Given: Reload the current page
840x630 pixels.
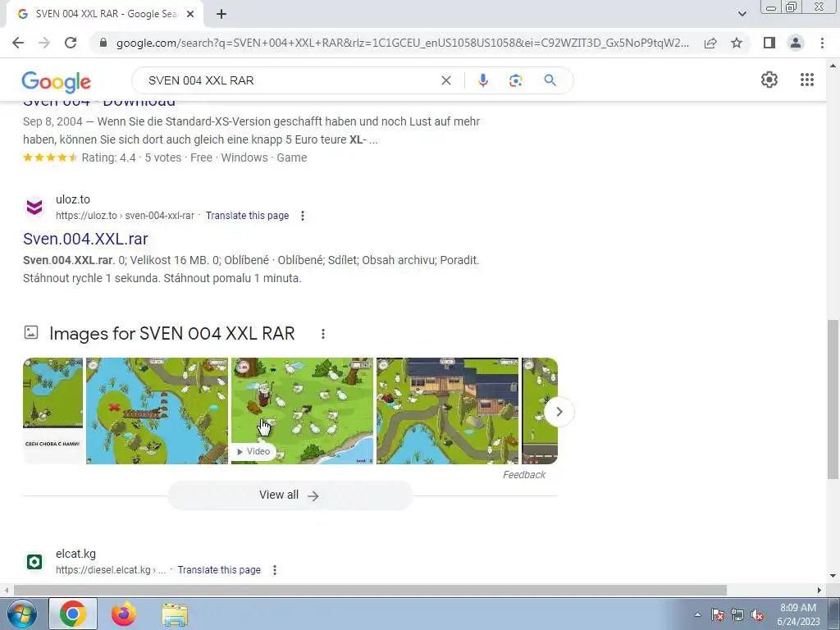Looking at the screenshot, I should coord(71,43).
